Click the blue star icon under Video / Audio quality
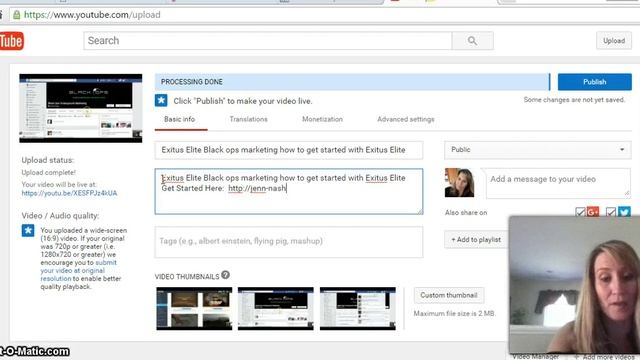Image resolution: width=640 pixels, height=360 pixels. tap(28, 231)
